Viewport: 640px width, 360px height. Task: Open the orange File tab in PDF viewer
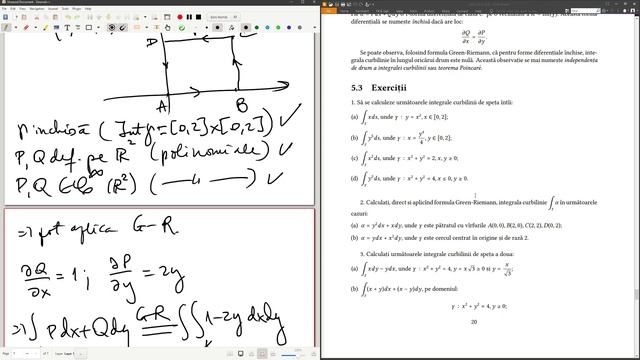[329, 11]
